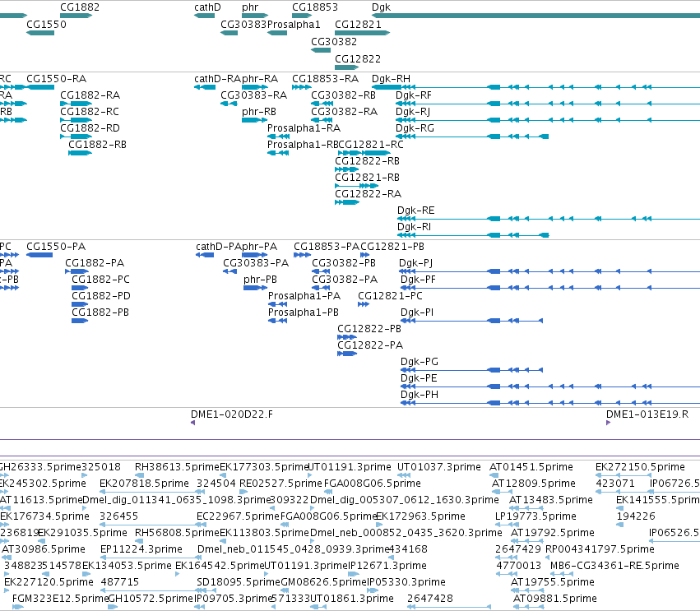Click EST IP12671.3prime
Image resolution: width=700 pixels, height=611 pixels.
353,574
